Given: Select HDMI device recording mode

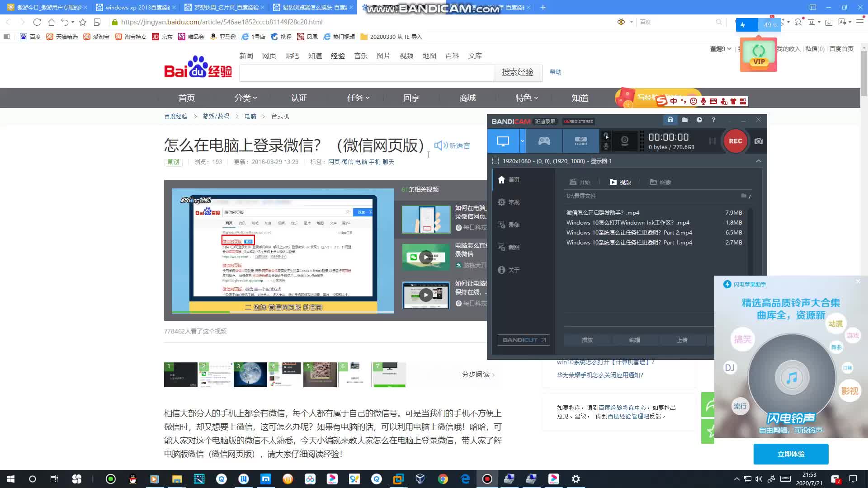Looking at the screenshot, I should (580, 141).
